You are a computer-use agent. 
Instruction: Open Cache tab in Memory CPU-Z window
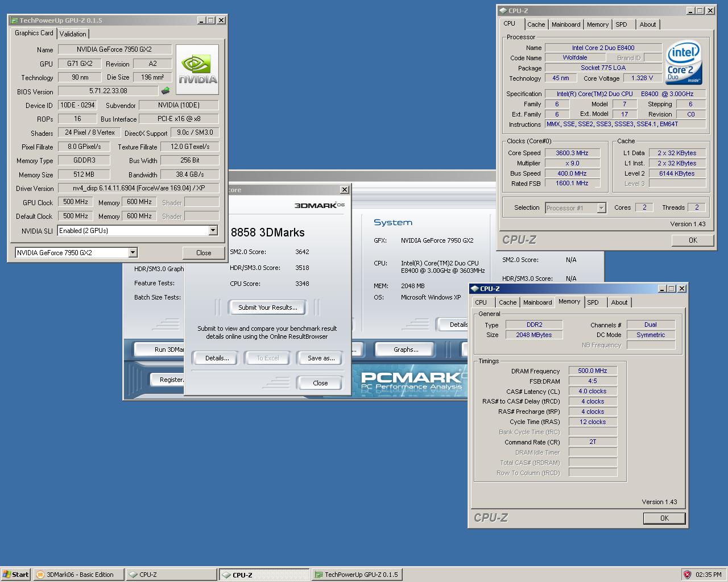coord(507,302)
